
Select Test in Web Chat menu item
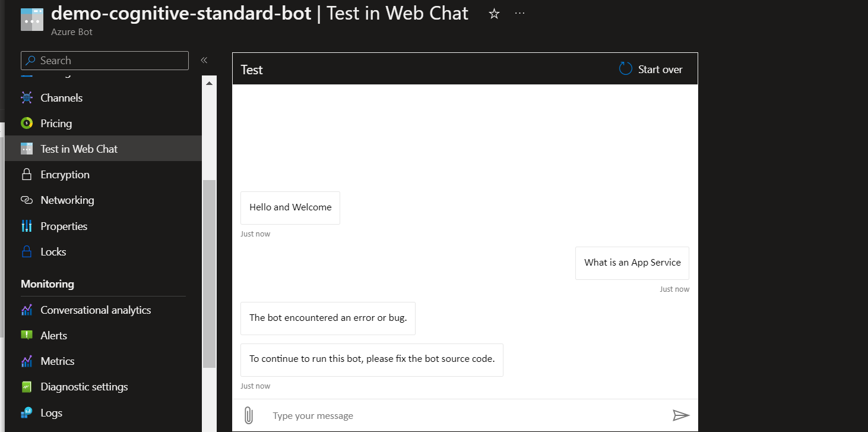[x=79, y=149]
